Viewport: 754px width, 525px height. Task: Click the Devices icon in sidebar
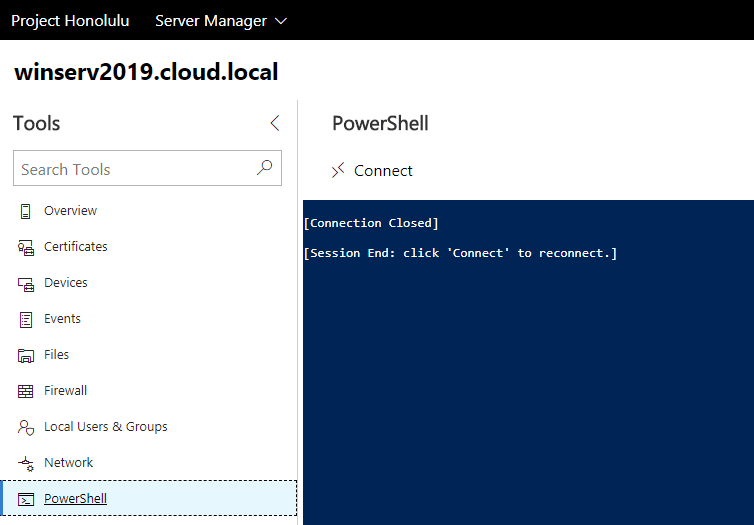[26, 283]
